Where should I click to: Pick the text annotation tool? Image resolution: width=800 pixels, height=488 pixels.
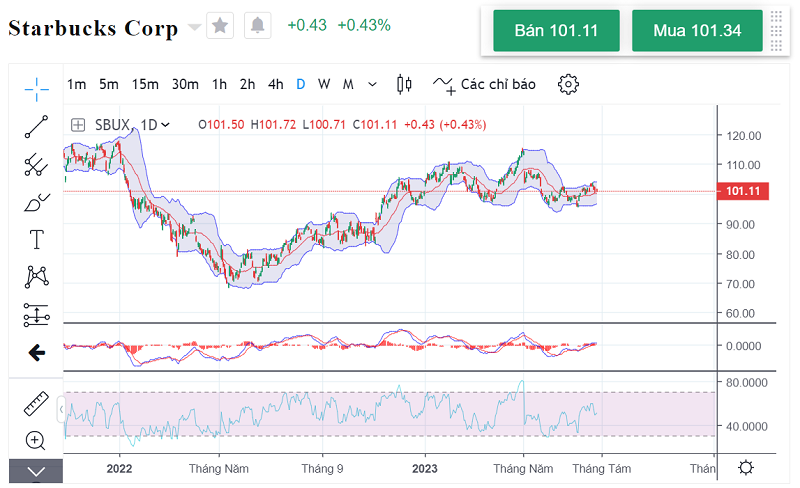tap(37, 239)
